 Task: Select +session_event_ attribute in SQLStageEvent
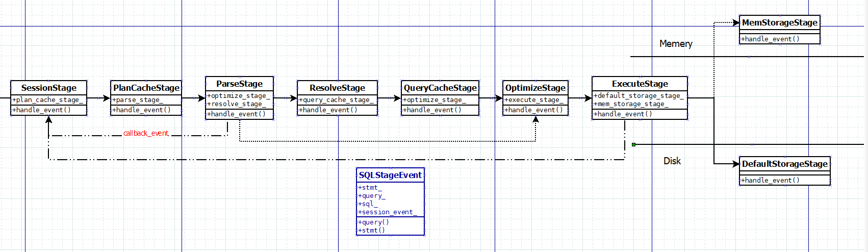tap(387, 212)
